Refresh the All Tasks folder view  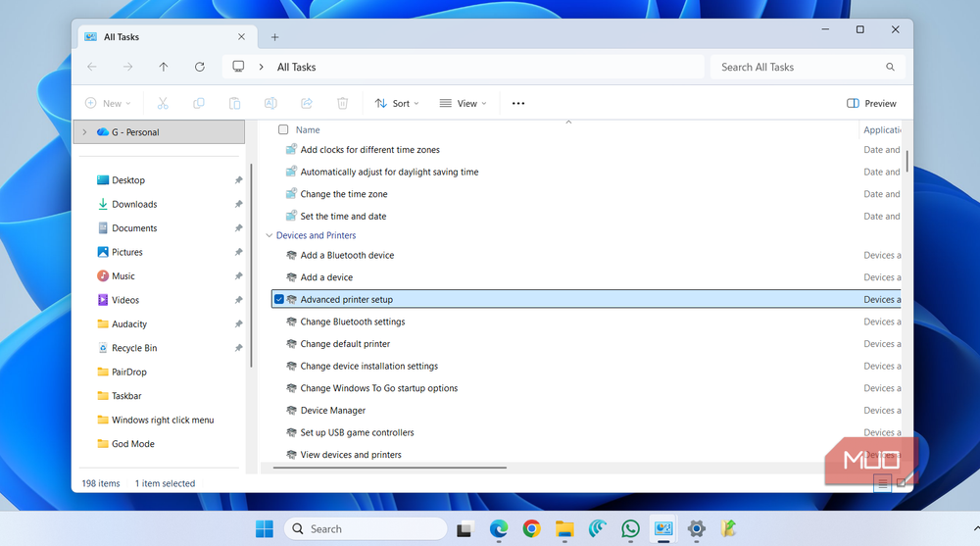pos(199,67)
